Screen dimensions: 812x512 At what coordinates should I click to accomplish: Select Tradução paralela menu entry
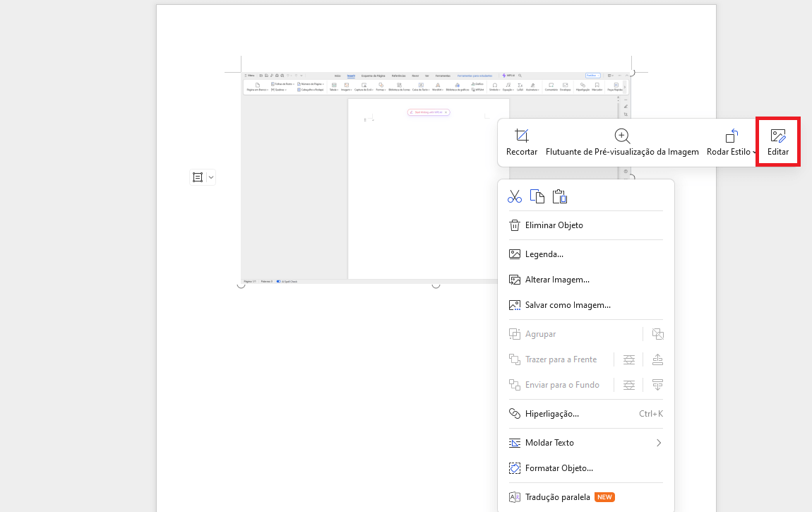click(556, 496)
